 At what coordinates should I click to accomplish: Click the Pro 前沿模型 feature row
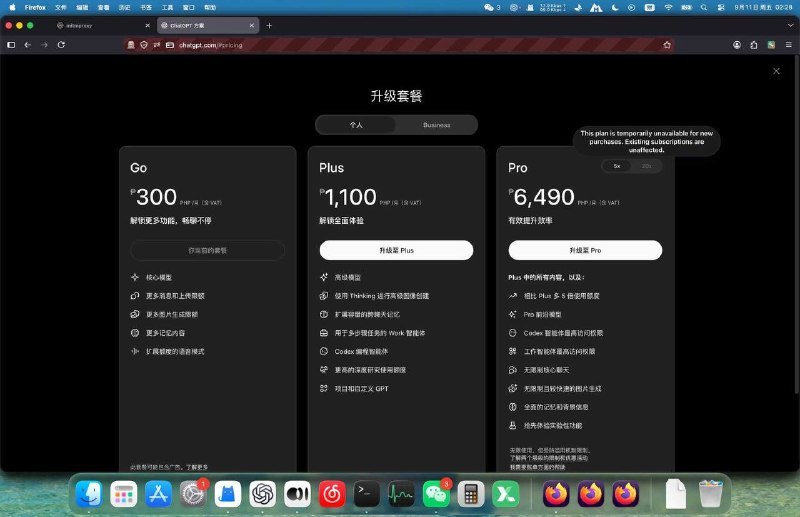(535, 314)
